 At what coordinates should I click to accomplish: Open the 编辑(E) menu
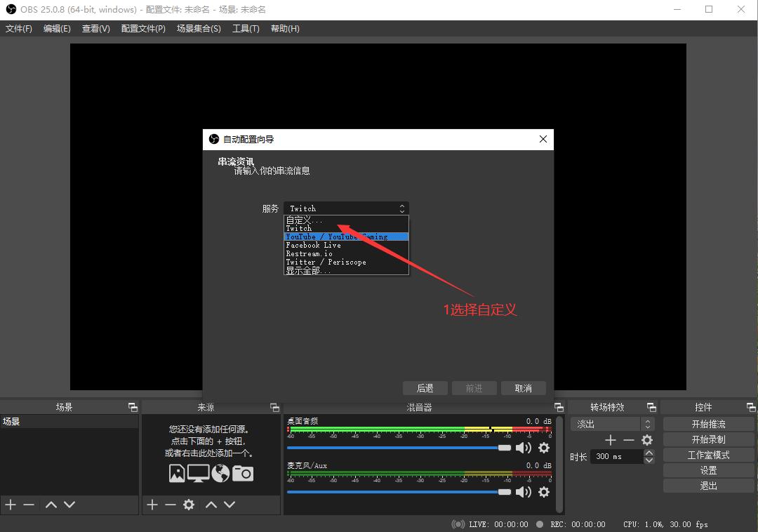[x=57, y=29]
